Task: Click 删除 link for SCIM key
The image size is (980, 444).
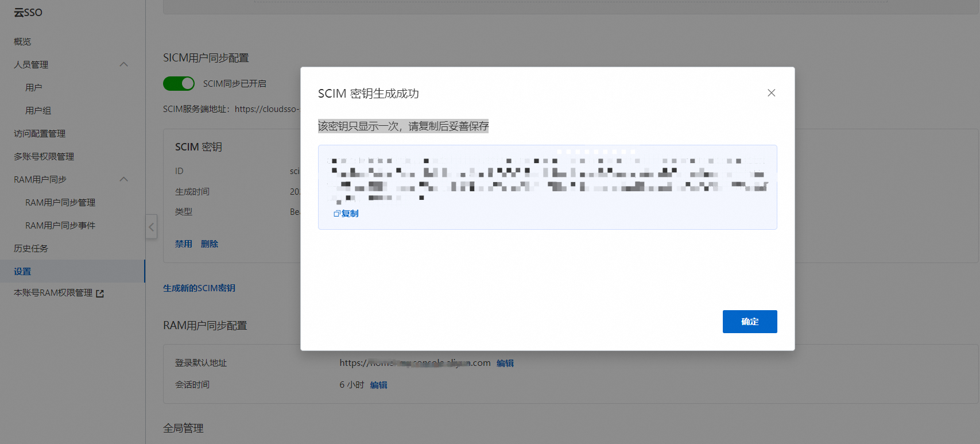Action: point(210,244)
